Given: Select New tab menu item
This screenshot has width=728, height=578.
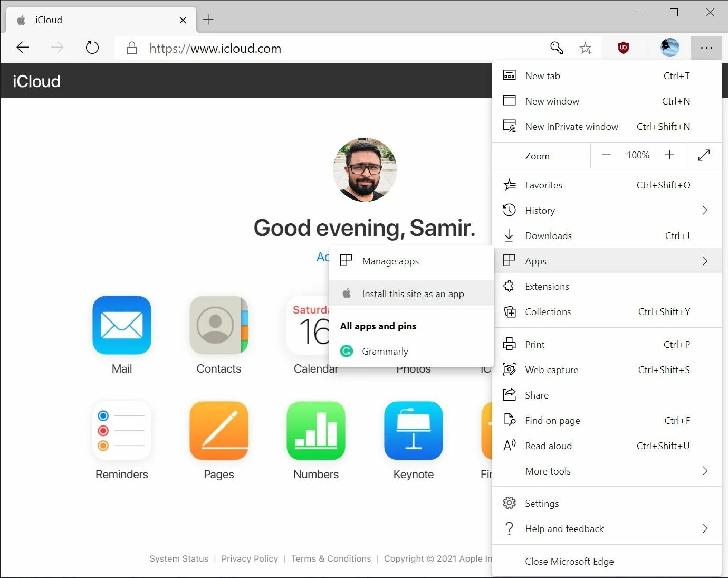Looking at the screenshot, I should tap(607, 76).
